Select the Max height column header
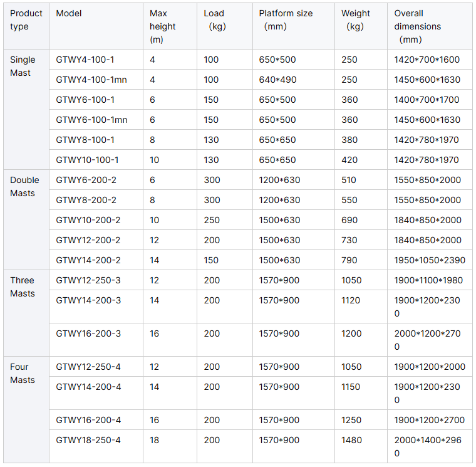The image size is (476, 467). click(x=162, y=26)
